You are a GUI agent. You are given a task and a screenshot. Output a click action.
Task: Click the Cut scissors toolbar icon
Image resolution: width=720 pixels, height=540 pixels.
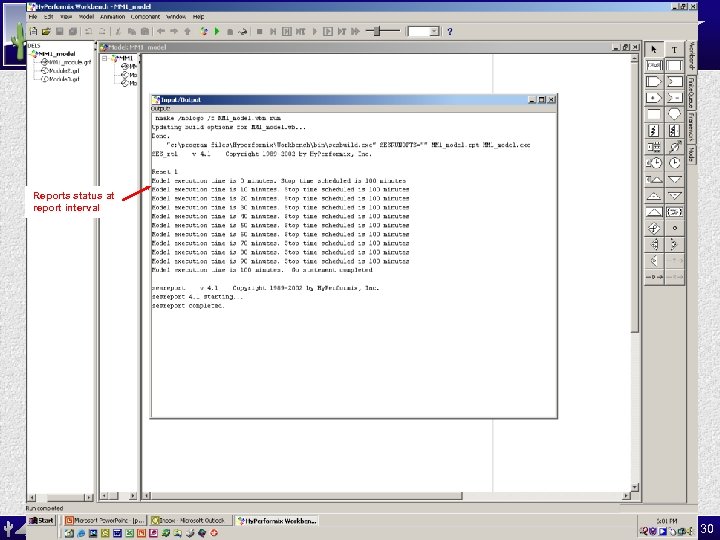coord(118,31)
